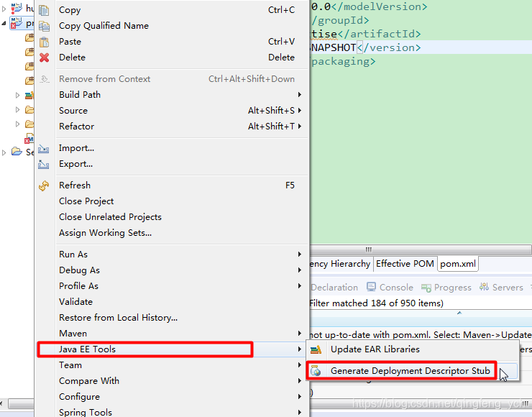Select Refresh menu entry
Image resolution: width=532 pixels, height=417 pixels.
tap(173, 185)
